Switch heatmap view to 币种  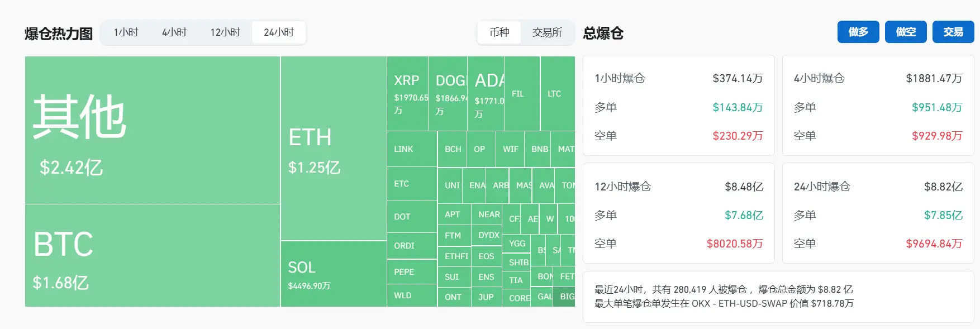point(499,32)
